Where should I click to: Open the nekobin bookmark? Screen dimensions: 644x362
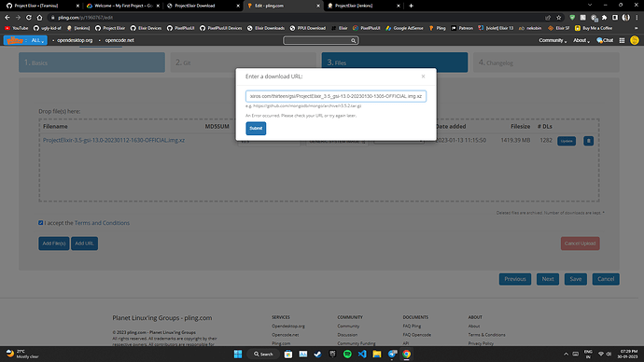(x=530, y=28)
